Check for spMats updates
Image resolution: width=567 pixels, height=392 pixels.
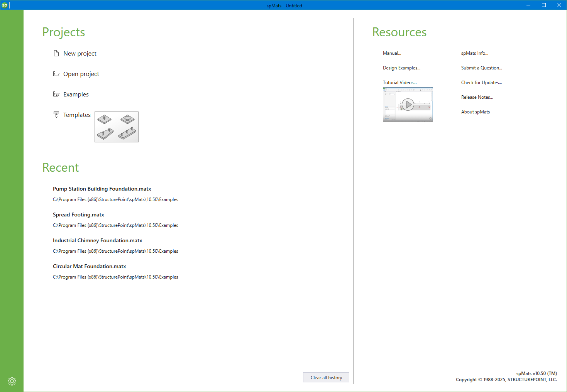coord(481,82)
